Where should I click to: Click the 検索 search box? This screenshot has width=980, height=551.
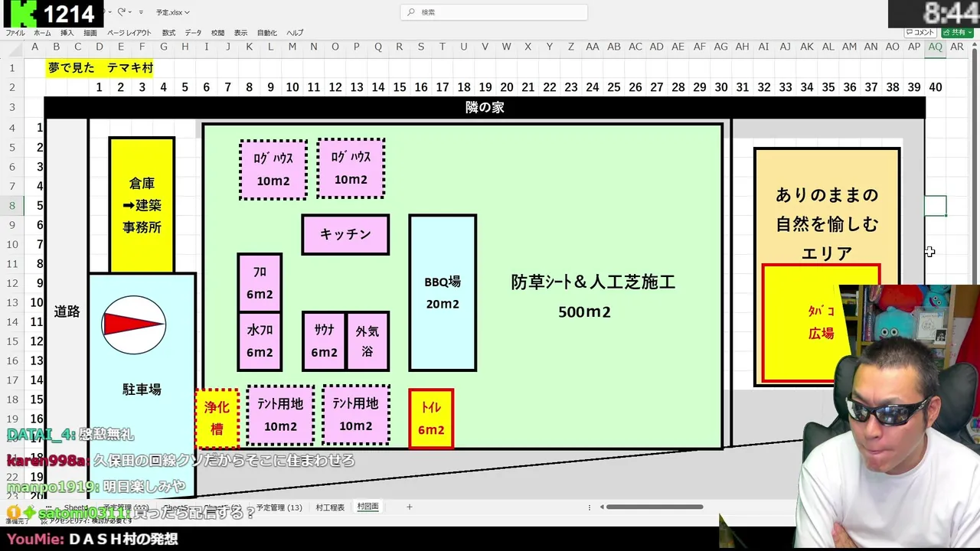coord(494,12)
